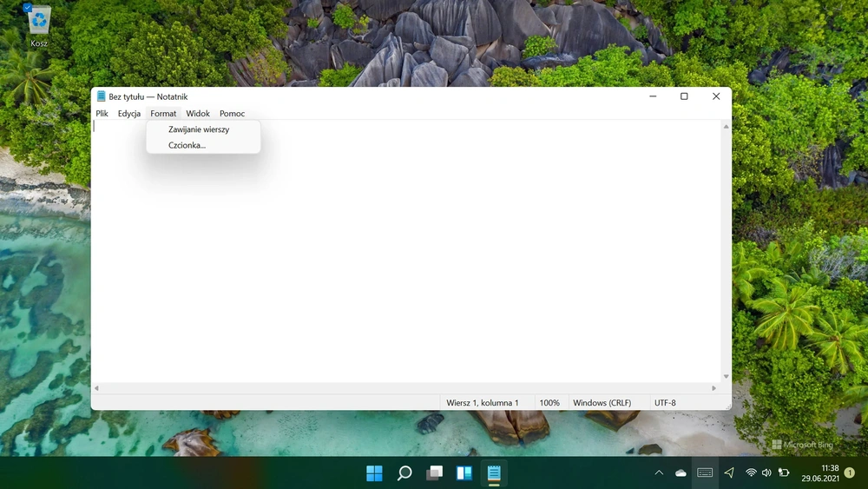Click Windows (CRLF) status entry

click(x=602, y=403)
